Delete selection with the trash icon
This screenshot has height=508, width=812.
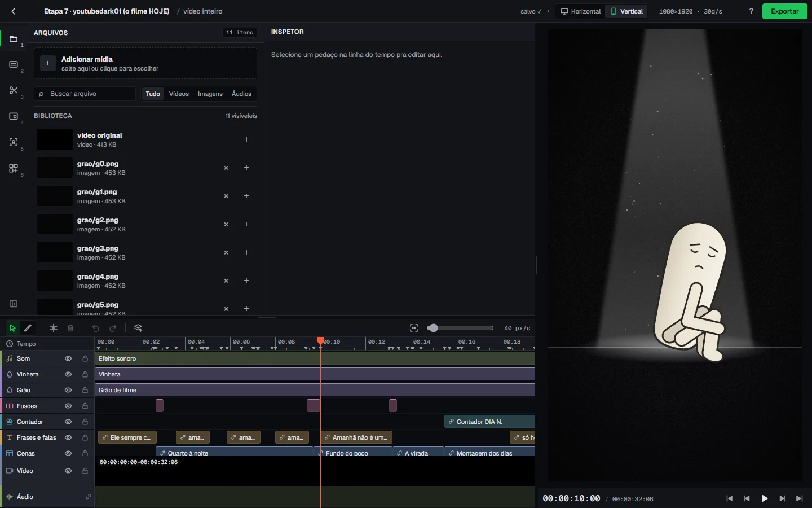point(70,328)
